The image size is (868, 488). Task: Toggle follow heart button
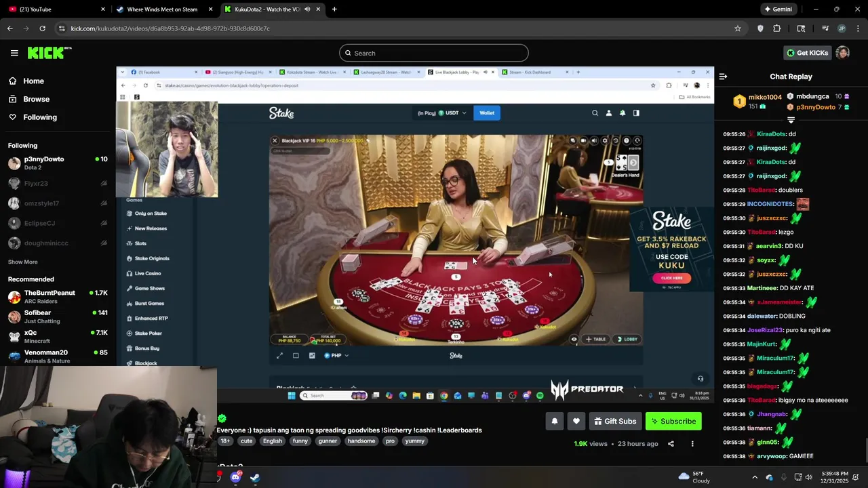click(x=576, y=421)
